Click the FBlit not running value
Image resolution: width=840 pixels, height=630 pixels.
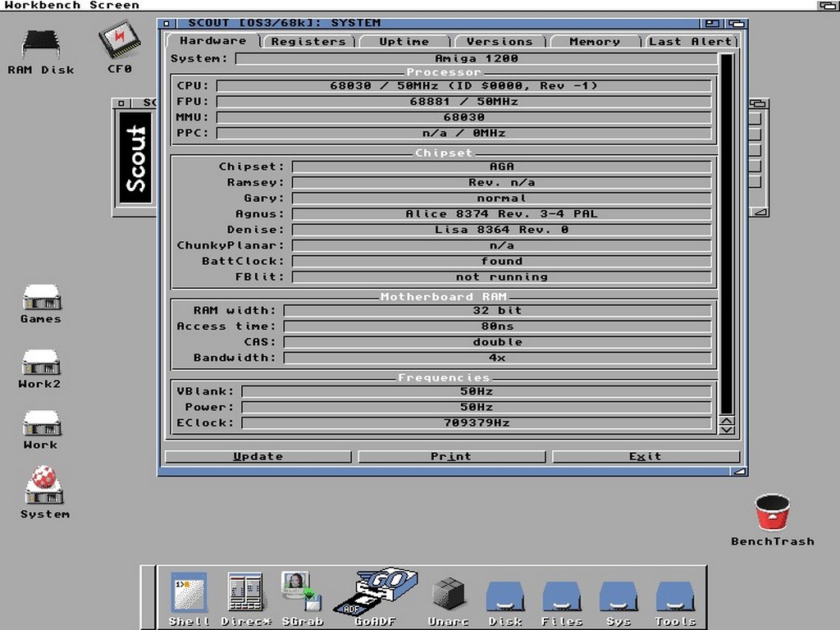(501, 277)
